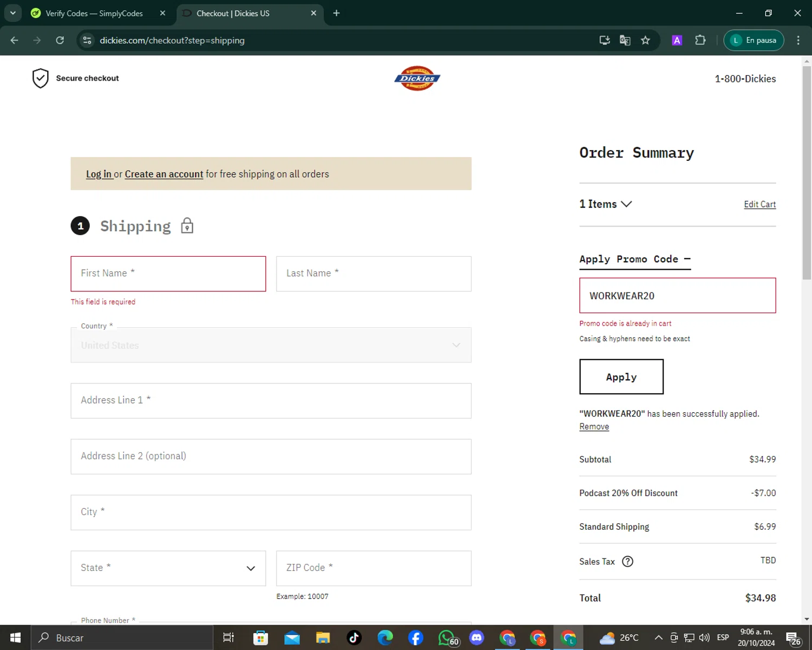Bookmark this page with star icon
This screenshot has height=650, width=812.
(x=645, y=40)
